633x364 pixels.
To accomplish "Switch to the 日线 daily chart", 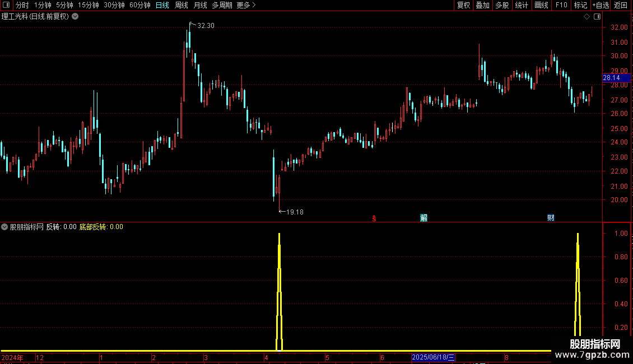I will (162, 5).
